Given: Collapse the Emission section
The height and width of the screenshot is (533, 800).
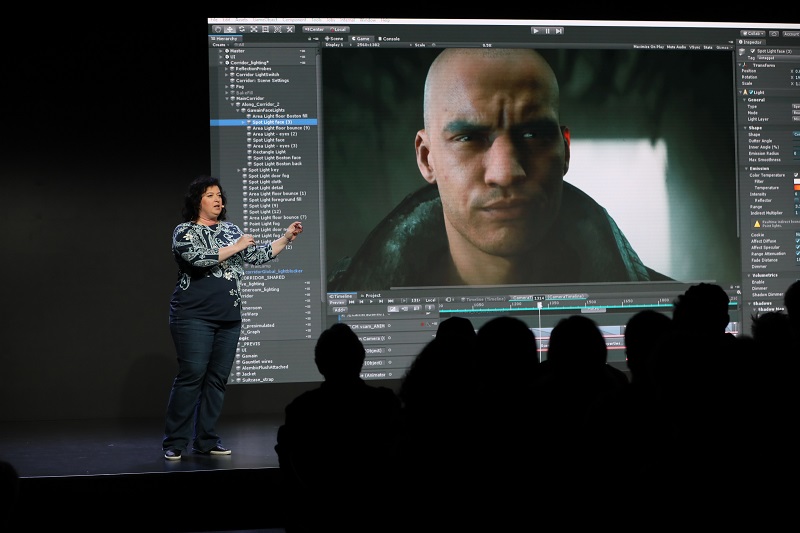Looking at the screenshot, I should click(x=746, y=168).
